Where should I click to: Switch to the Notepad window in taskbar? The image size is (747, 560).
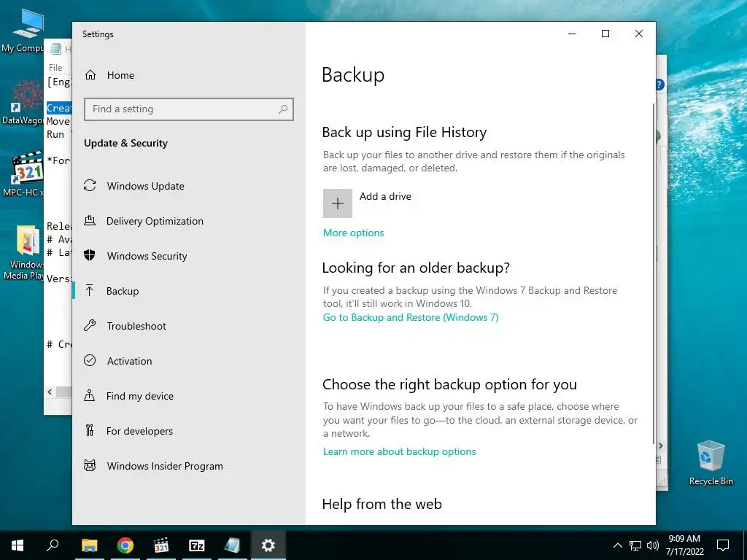(x=233, y=545)
